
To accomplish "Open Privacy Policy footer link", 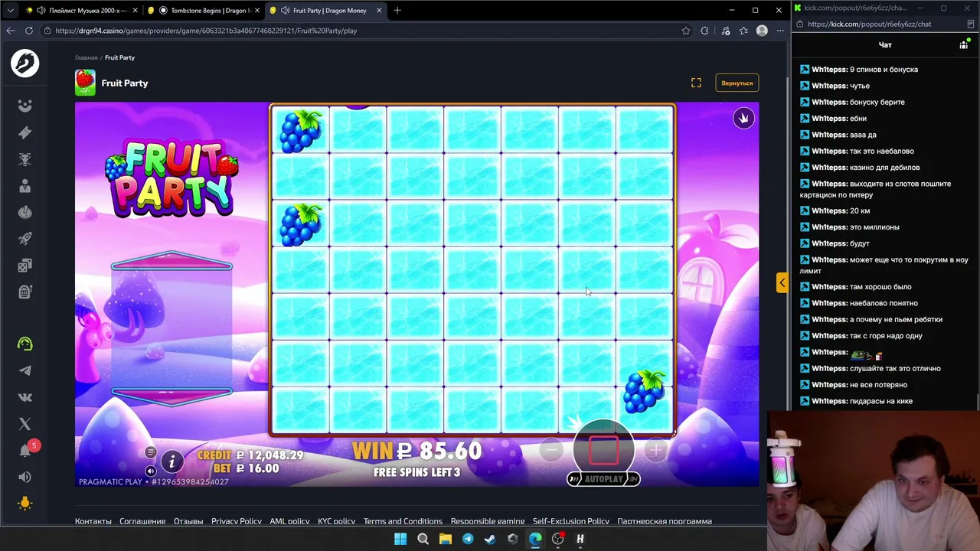I will click(237, 521).
